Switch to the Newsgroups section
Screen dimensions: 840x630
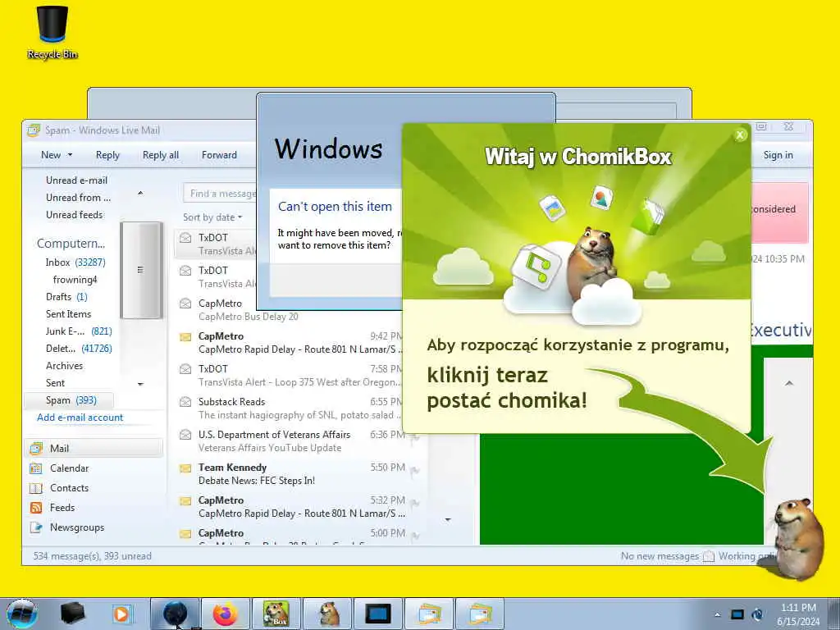click(x=77, y=527)
